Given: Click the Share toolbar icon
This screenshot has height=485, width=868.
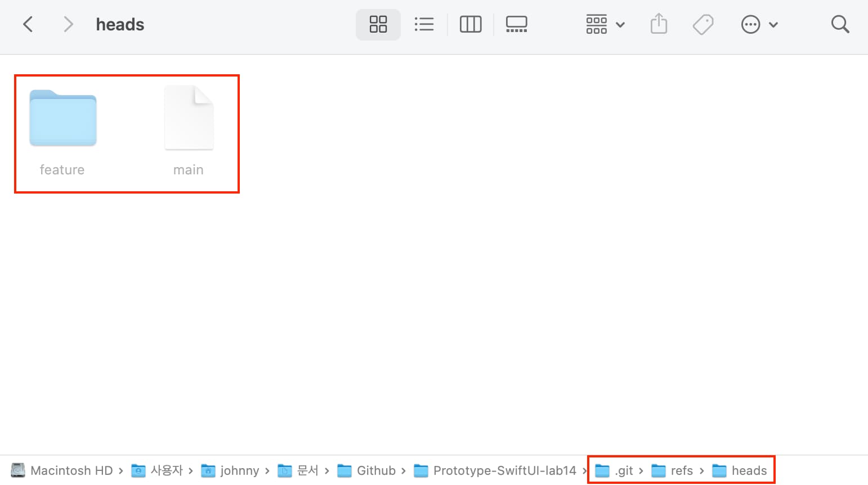Looking at the screenshot, I should coord(659,24).
